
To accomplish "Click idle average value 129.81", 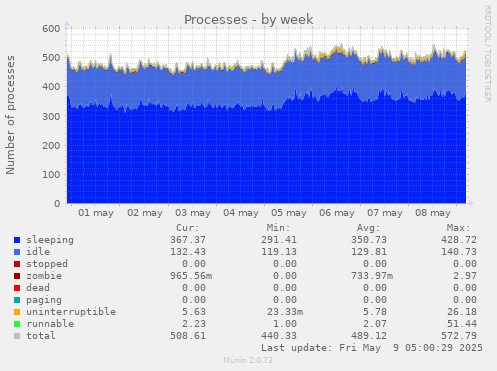I will tap(369, 252).
